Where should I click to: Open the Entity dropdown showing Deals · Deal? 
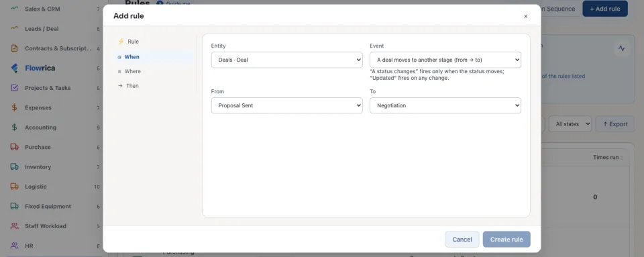pos(286,60)
